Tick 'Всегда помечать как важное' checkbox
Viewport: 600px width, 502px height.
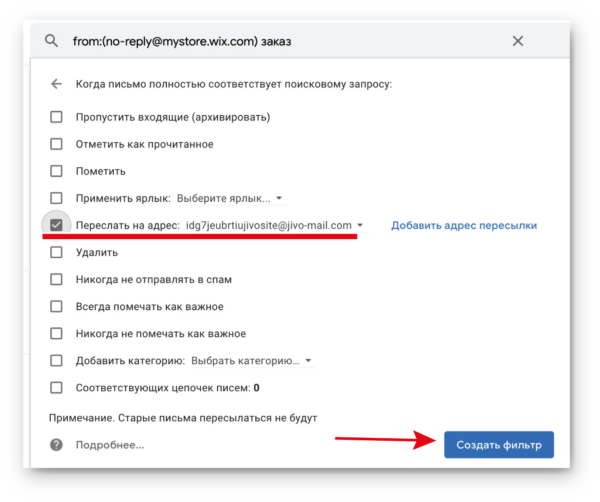point(56,306)
